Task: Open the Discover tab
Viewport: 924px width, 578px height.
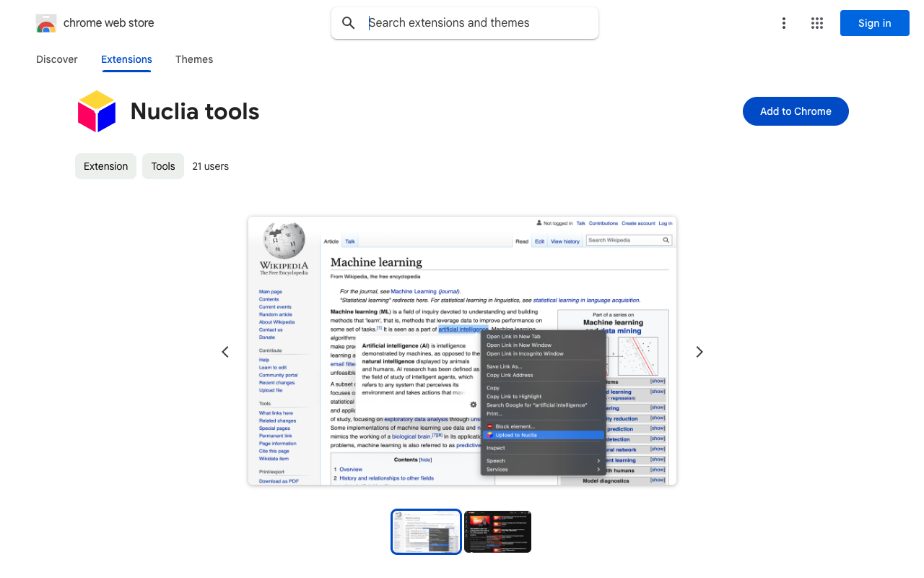Action: tap(57, 59)
